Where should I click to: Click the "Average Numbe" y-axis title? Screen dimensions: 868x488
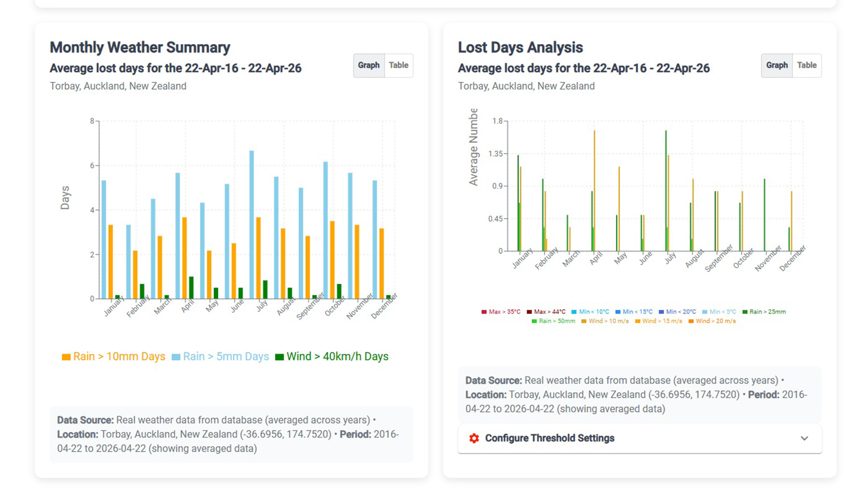[473, 147]
